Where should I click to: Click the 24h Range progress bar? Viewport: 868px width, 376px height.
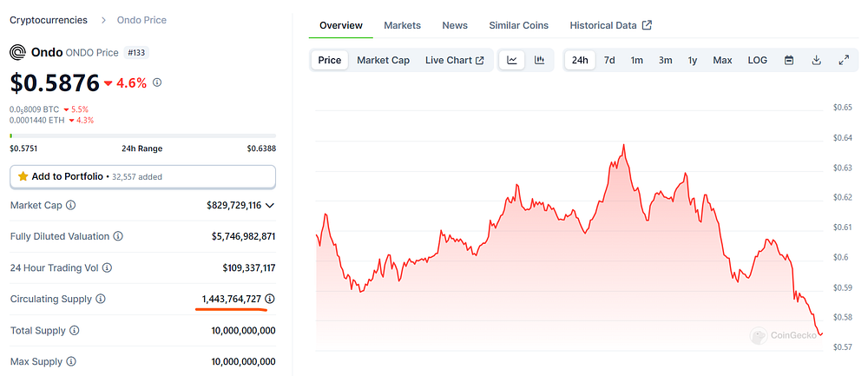(143, 135)
